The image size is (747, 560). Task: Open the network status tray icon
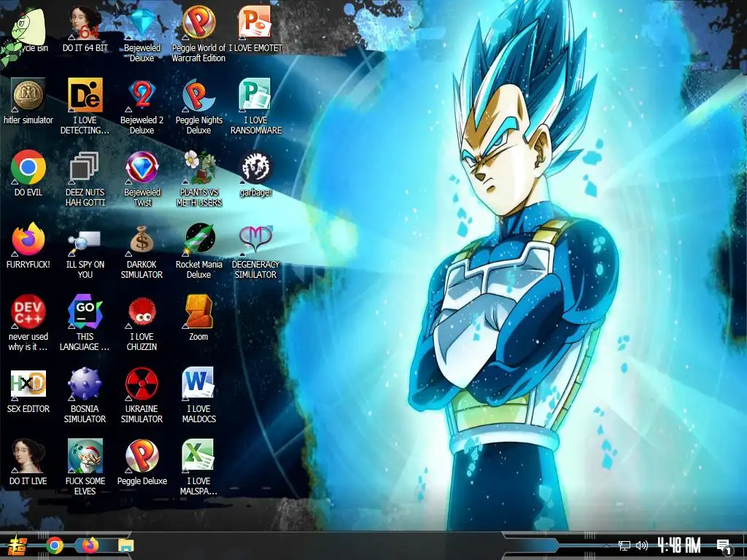[624, 545]
